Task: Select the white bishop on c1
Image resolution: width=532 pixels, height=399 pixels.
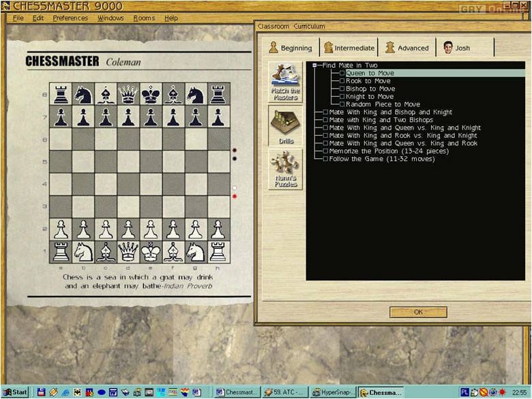Action: 106,252
